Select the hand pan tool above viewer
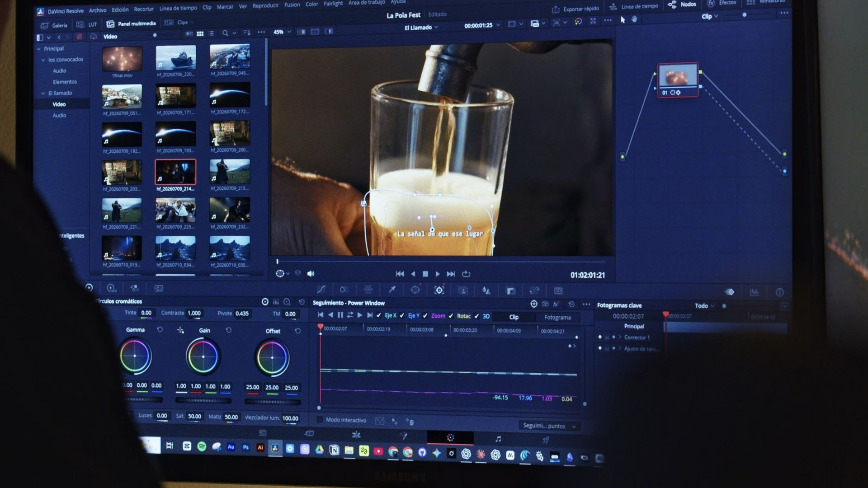Screen dimensions: 868x488 [x=634, y=19]
